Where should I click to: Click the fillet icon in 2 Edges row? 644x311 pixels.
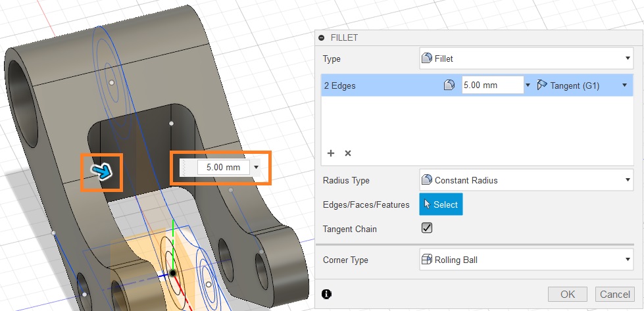449,85
